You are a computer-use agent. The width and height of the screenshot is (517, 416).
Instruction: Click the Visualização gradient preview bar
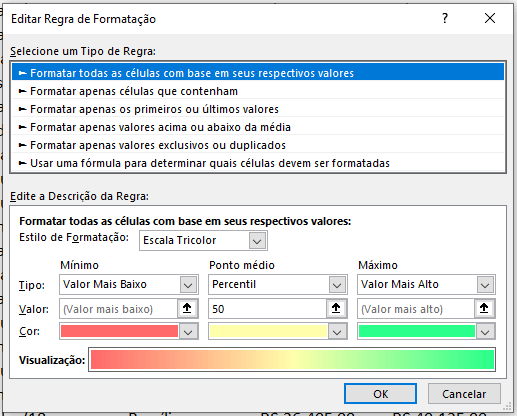tap(292, 359)
